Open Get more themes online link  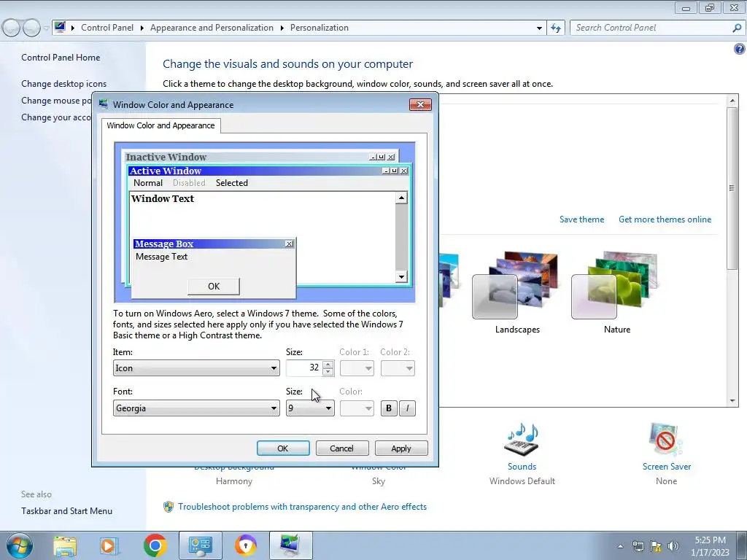click(x=665, y=219)
